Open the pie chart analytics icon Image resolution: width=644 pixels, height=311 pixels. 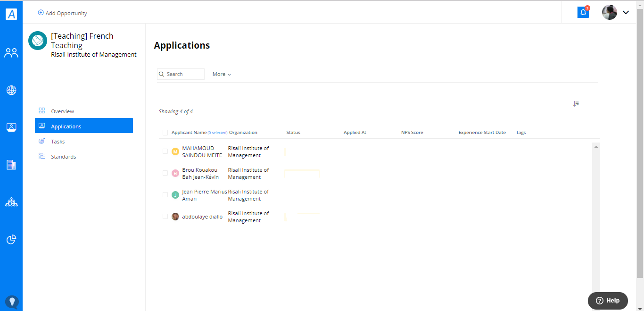coord(11,240)
